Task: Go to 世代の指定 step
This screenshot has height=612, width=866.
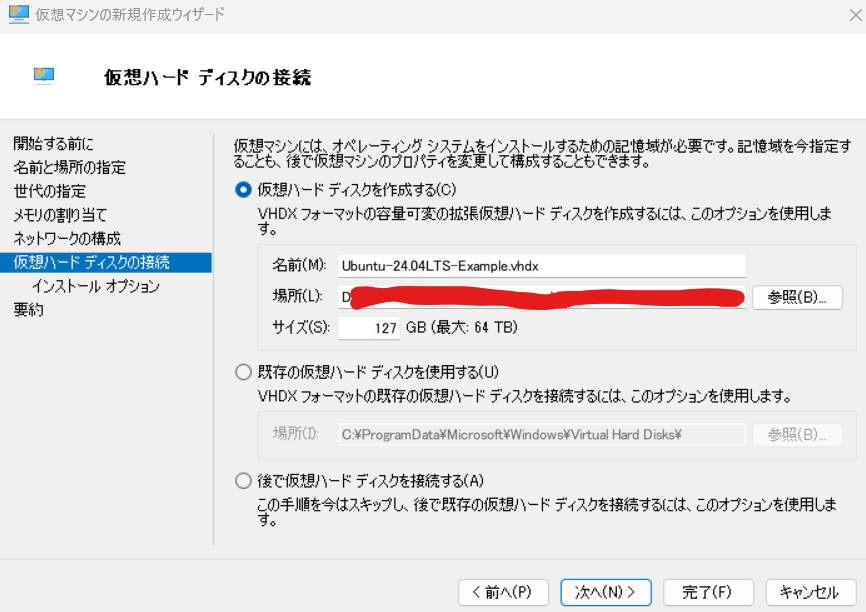Action: point(50,191)
